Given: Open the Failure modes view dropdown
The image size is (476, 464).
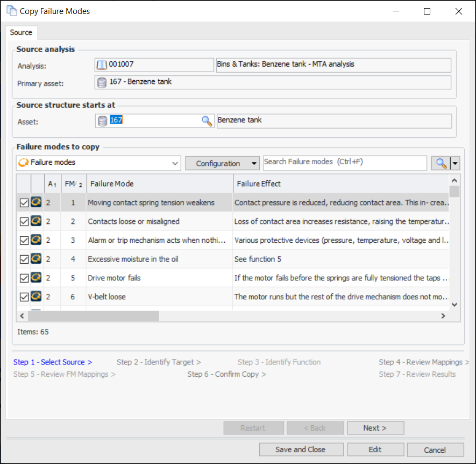Looking at the screenshot, I should [174, 163].
